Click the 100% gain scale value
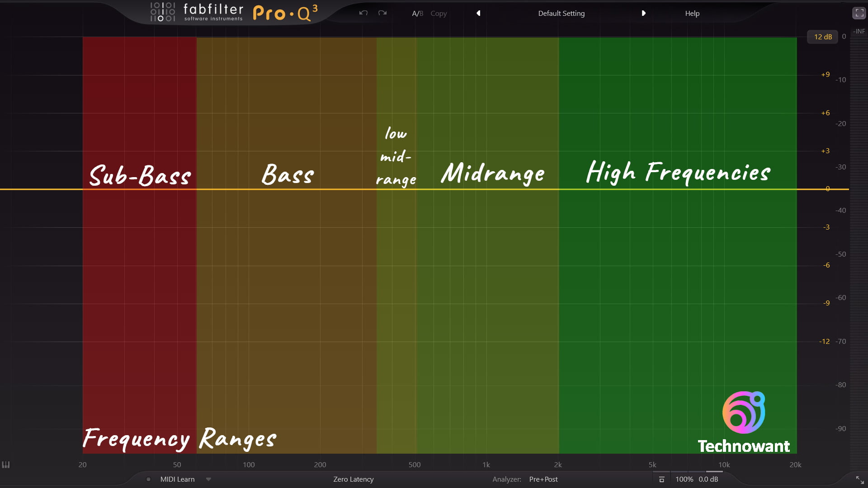The width and height of the screenshot is (868, 488). pos(684,479)
